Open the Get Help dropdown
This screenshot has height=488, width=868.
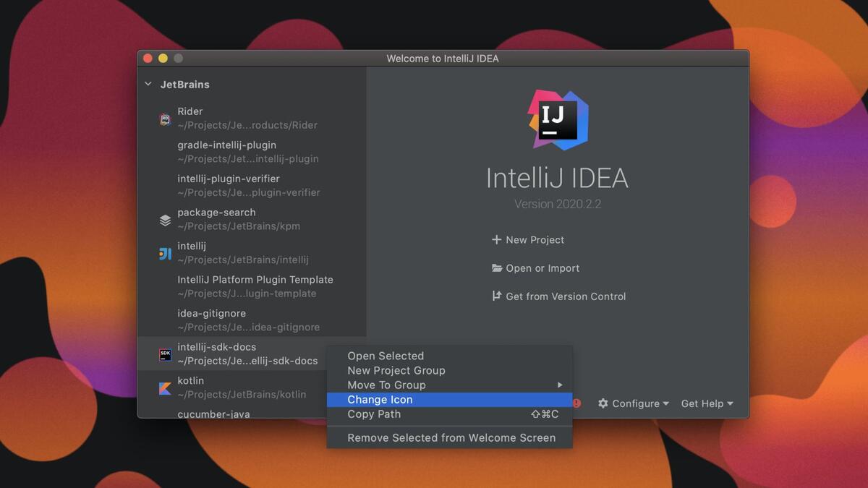[x=707, y=403]
